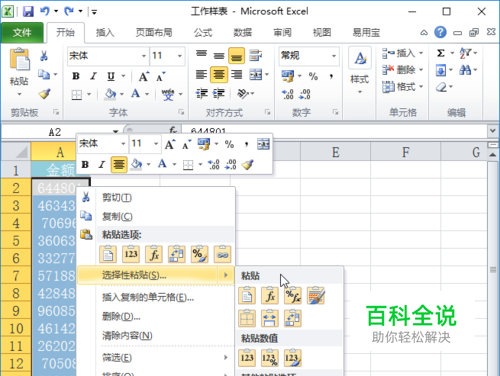The image size is (500, 376).
Task: Toggle Italic in ribbon font group
Action: 93,76
